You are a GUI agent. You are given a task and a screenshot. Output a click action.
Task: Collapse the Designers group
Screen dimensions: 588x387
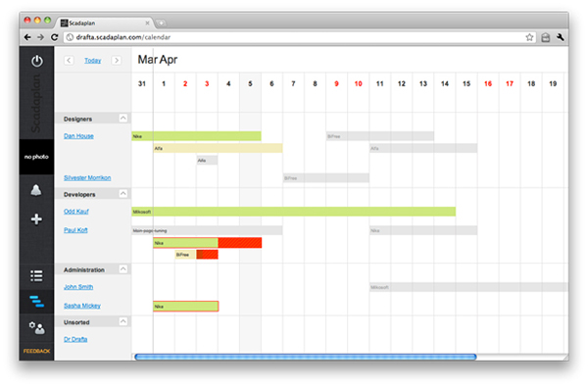click(x=123, y=119)
